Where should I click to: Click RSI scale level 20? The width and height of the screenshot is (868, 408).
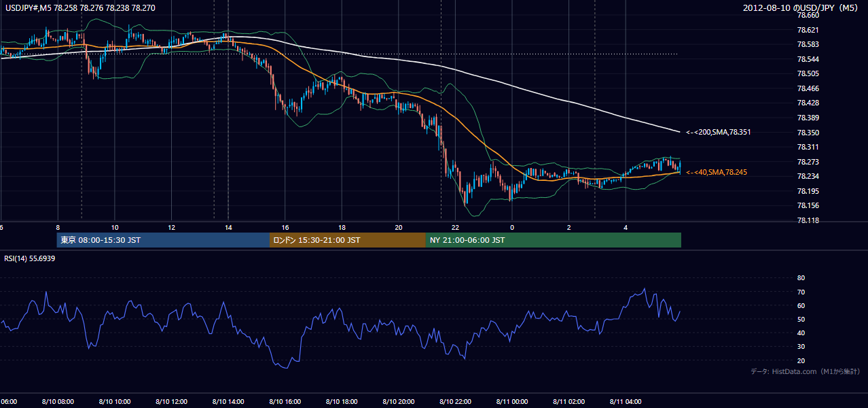coord(801,360)
